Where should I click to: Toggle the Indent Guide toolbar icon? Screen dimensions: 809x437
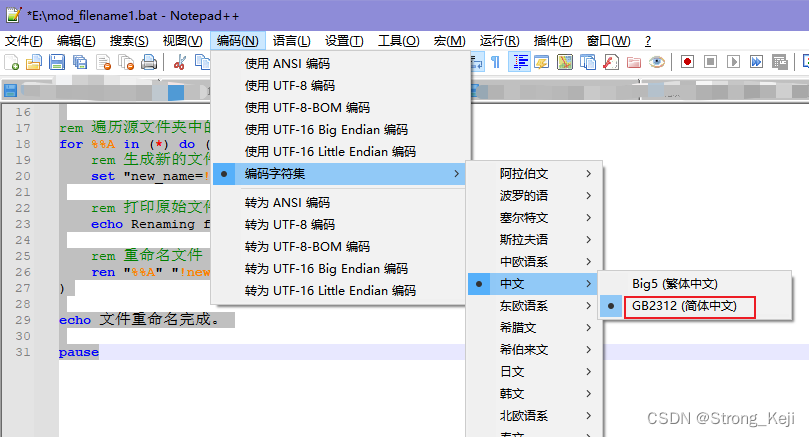coord(520,62)
